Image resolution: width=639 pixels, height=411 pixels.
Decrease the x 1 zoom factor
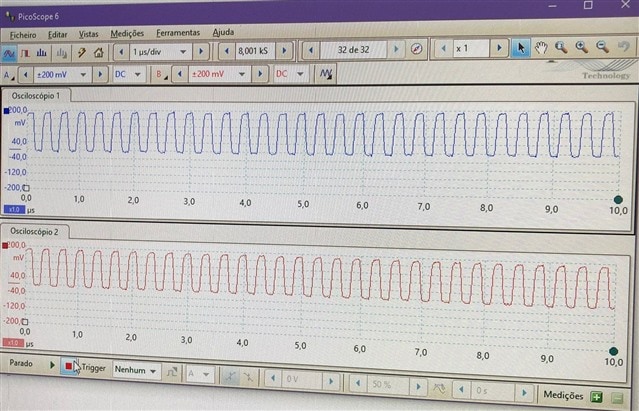coord(443,49)
